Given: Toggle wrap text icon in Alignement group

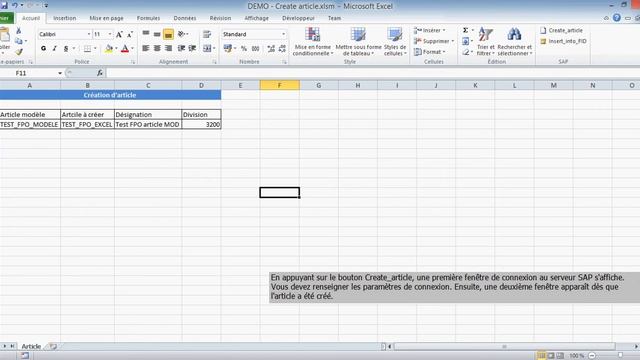Looking at the screenshot, I should tap(207, 34).
